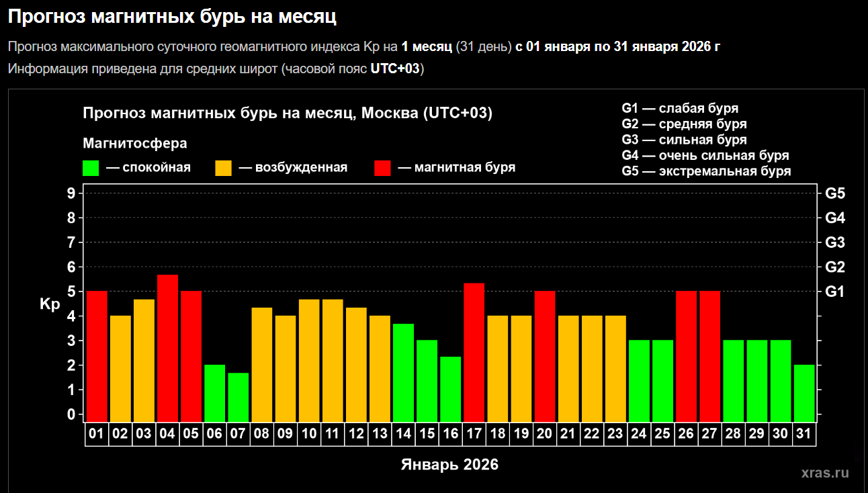Viewport: 868px width, 493px height.
Task: Click the yellow bar for day 22
Action: 592,369
